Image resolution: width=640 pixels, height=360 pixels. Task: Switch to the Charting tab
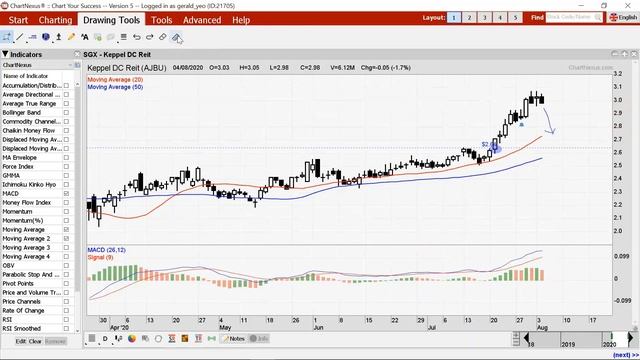coord(56,20)
